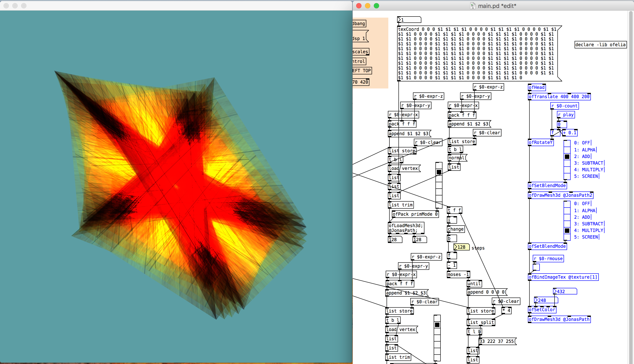Click the green zoom button of main.pd window
This screenshot has width=634, height=364.
(376, 6)
